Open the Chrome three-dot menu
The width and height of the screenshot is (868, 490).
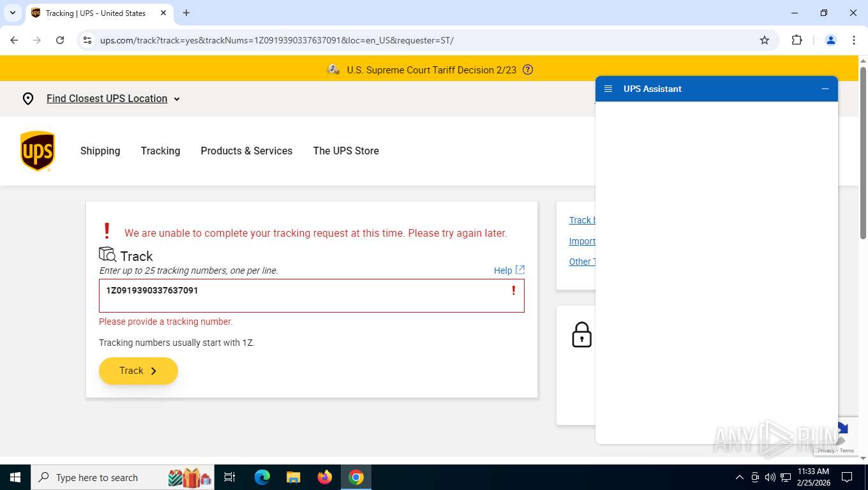[x=854, y=40]
